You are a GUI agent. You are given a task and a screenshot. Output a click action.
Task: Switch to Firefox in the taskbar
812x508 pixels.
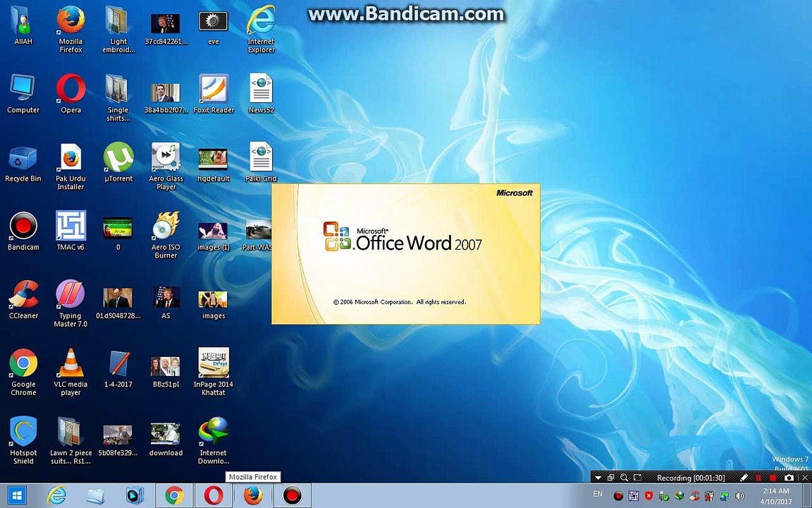[x=253, y=495]
